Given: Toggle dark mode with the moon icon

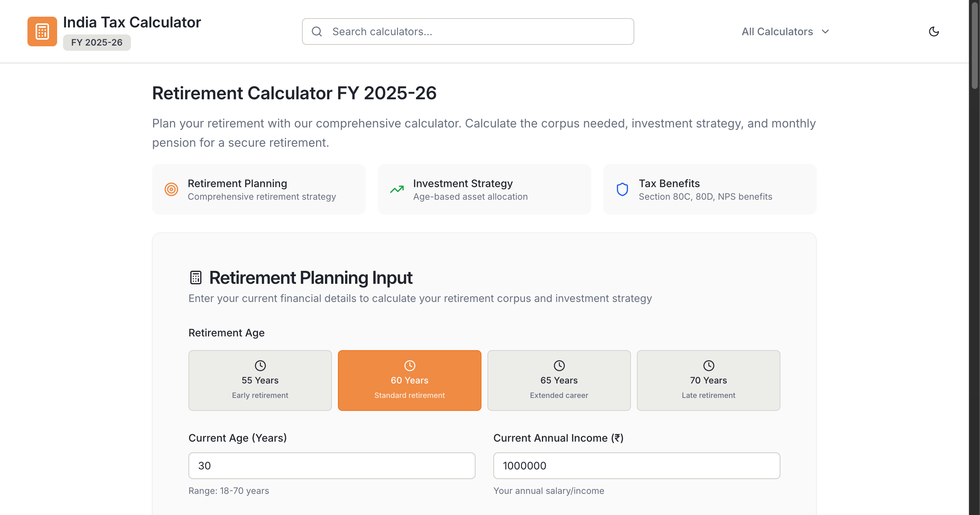Looking at the screenshot, I should (x=934, y=31).
